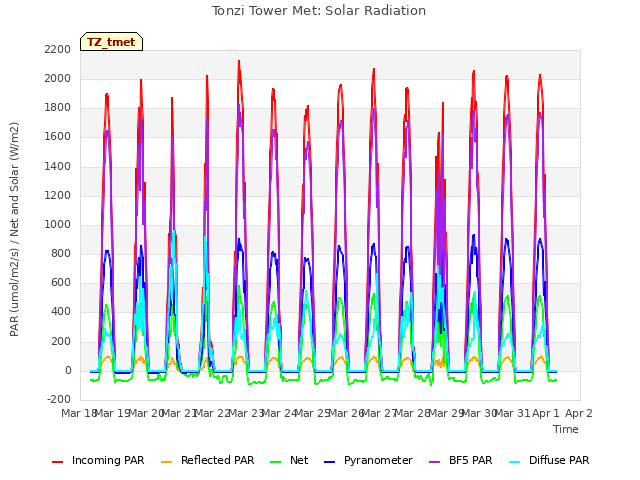Click the Mar 18 x-axis date label
The width and height of the screenshot is (640, 480).
tap(79, 413)
